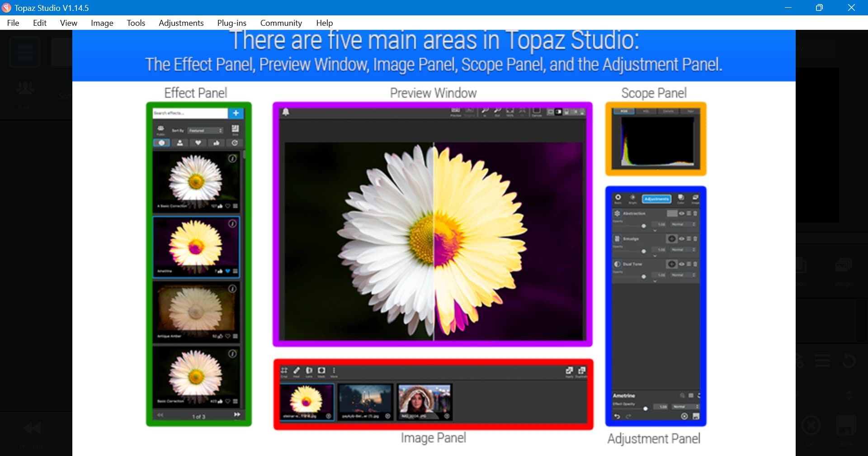Click the Public community icon in Effect Panel
Image resolution: width=868 pixels, height=456 pixels.
pyautogui.click(x=160, y=130)
